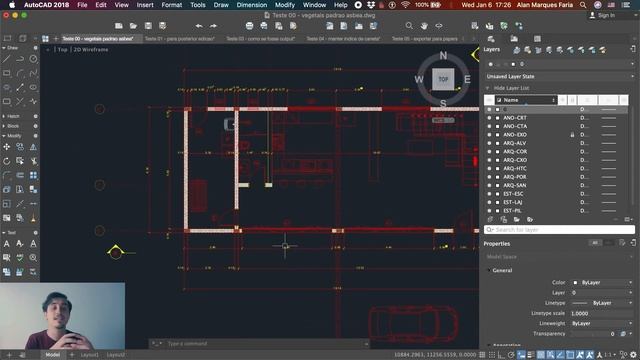Open macOS Spotlight search icon
Screen dimensions: 640x360
click(x=583, y=5)
